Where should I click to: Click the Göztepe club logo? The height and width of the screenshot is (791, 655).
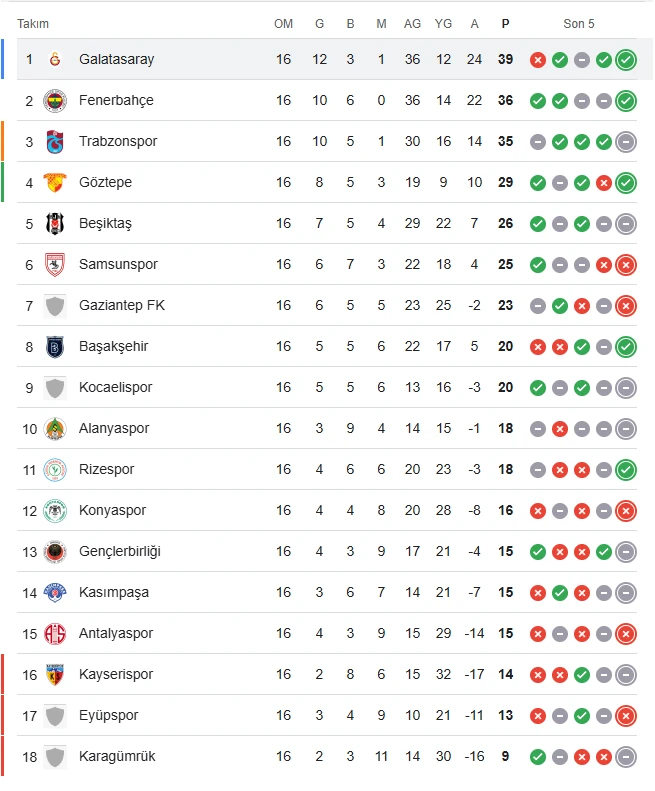(x=55, y=182)
